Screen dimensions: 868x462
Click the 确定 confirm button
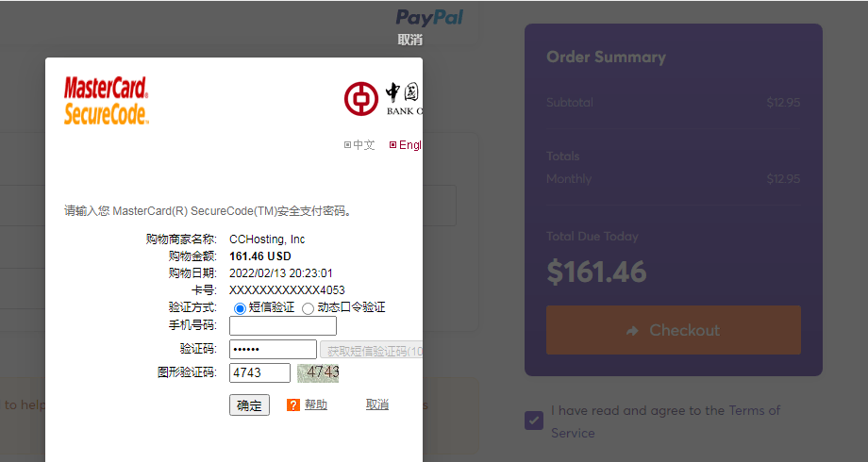click(x=249, y=405)
